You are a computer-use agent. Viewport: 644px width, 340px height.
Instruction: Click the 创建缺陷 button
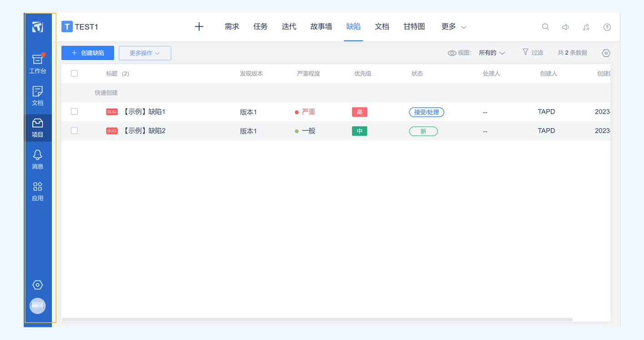[88, 53]
